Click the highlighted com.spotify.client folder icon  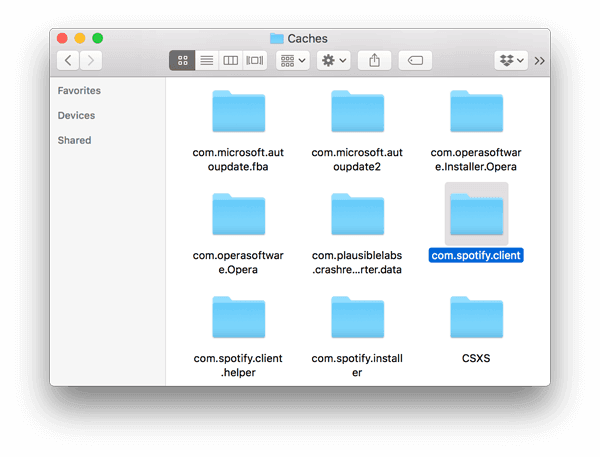(476, 214)
